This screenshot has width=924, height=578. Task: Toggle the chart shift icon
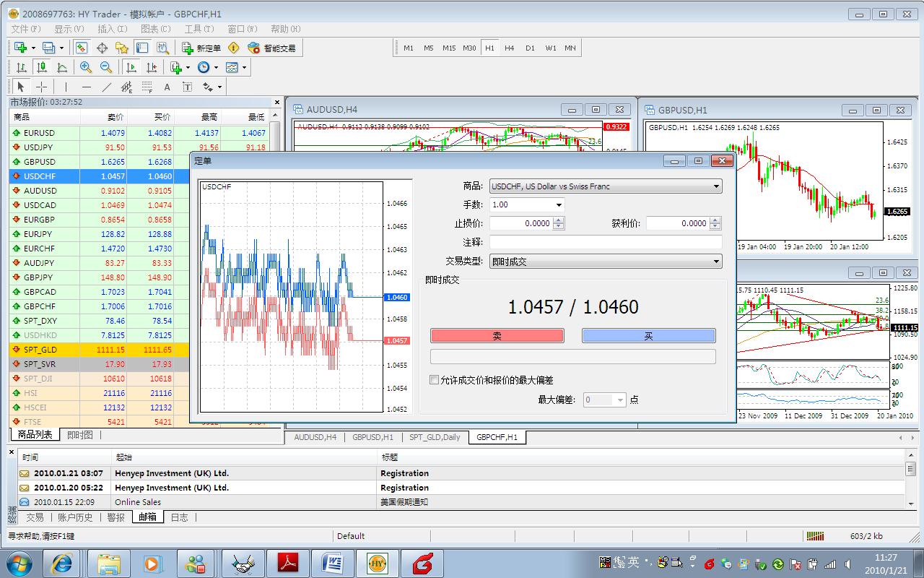tap(152, 67)
